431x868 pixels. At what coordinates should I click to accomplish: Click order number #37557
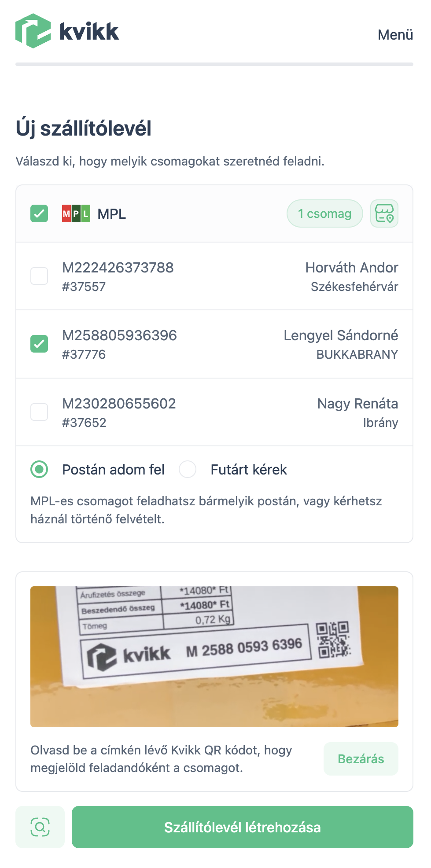pyautogui.click(x=84, y=287)
